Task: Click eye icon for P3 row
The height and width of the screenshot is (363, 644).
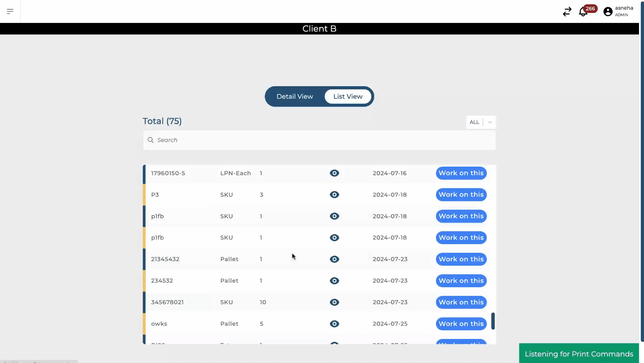Action: coord(334,195)
